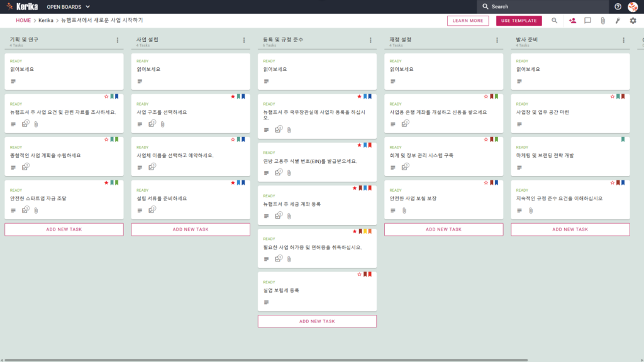The width and height of the screenshot is (644, 362).
Task: Open 읽어보세요 card in 재정 설정 column
Action: coord(443,72)
